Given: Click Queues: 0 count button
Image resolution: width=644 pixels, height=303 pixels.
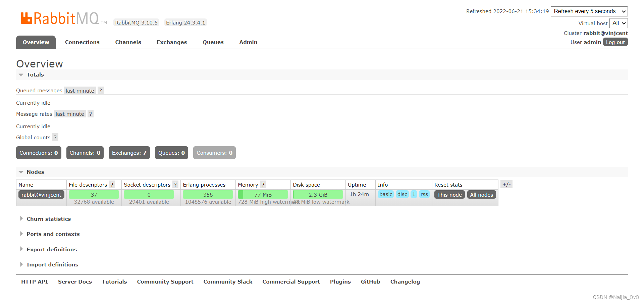Looking at the screenshot, I should (171, 153).
